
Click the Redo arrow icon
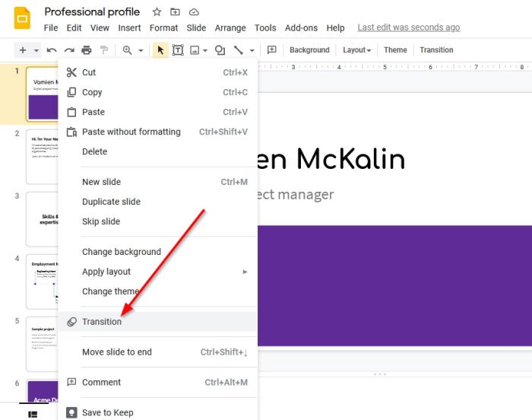69,50
